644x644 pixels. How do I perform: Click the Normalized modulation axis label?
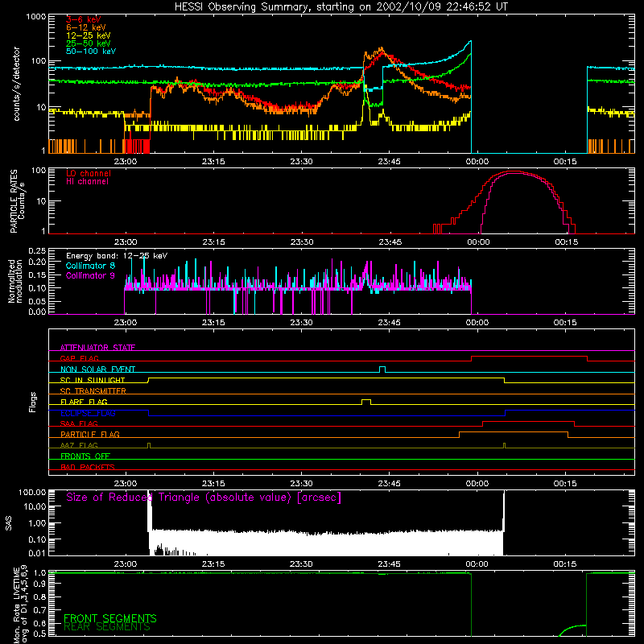click(15, 281)
